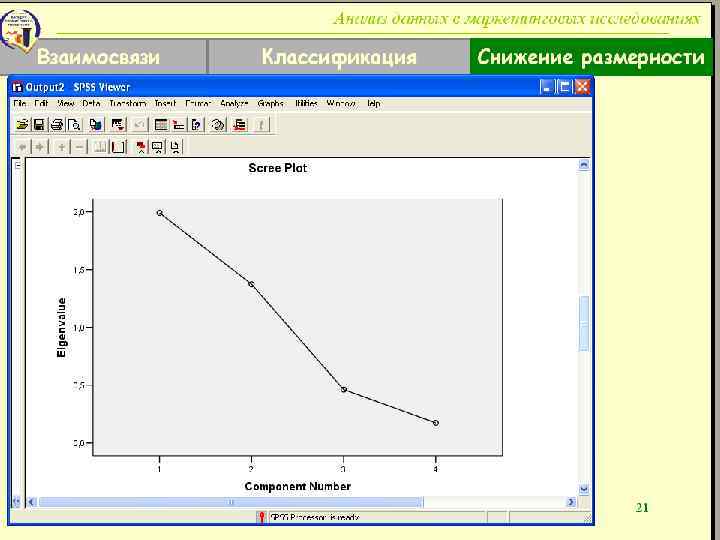This screenshot has width=720, height=540.
Task: Click the Component Number axis label
Action: 298,486
